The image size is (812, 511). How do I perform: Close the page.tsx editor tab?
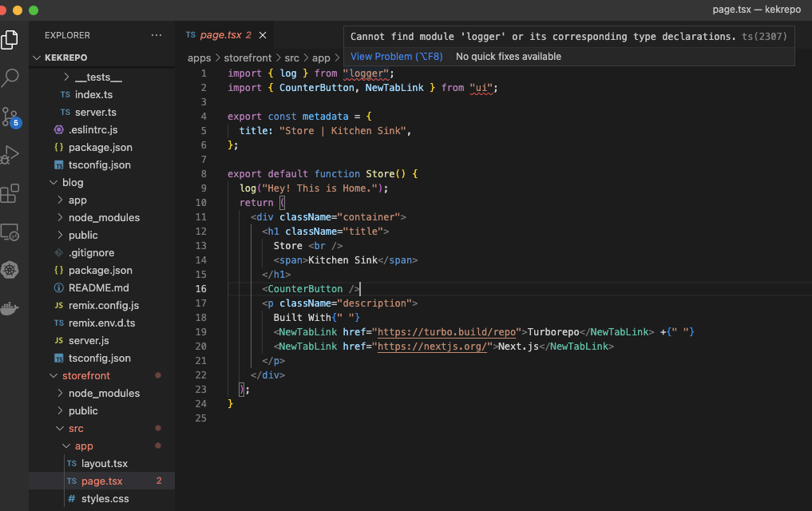pos(263,35)
